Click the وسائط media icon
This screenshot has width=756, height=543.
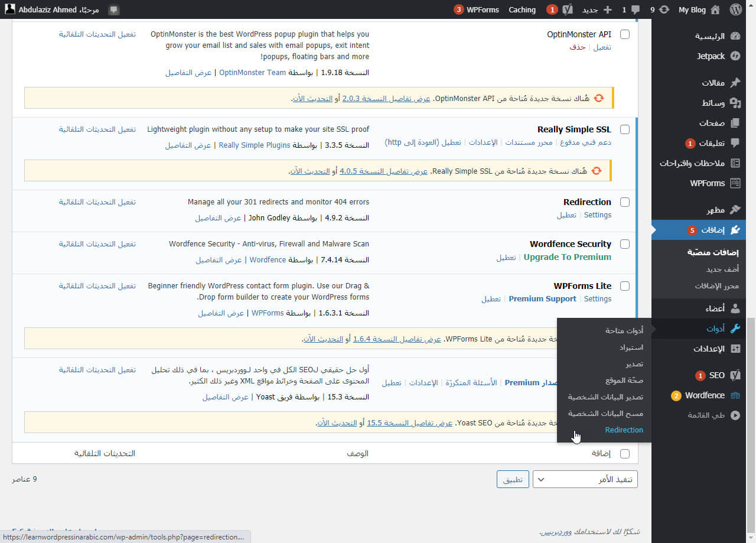[x=735, y=103]
